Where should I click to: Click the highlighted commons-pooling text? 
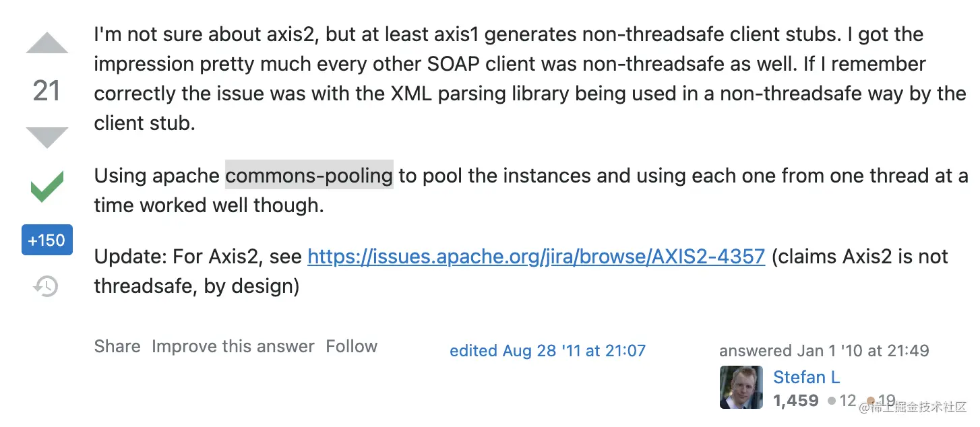pyautogui.click(x=309, y=176)
